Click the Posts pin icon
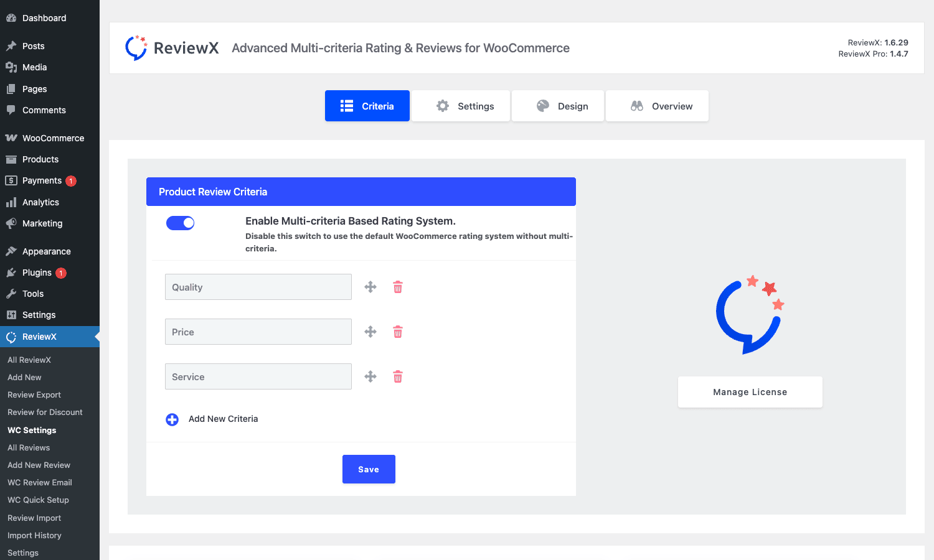 [11, 46]
